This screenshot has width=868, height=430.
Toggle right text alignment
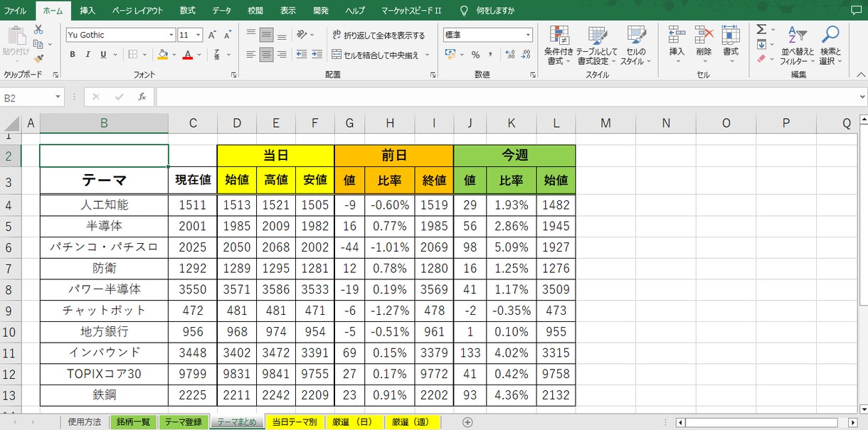tap(282, 55)
